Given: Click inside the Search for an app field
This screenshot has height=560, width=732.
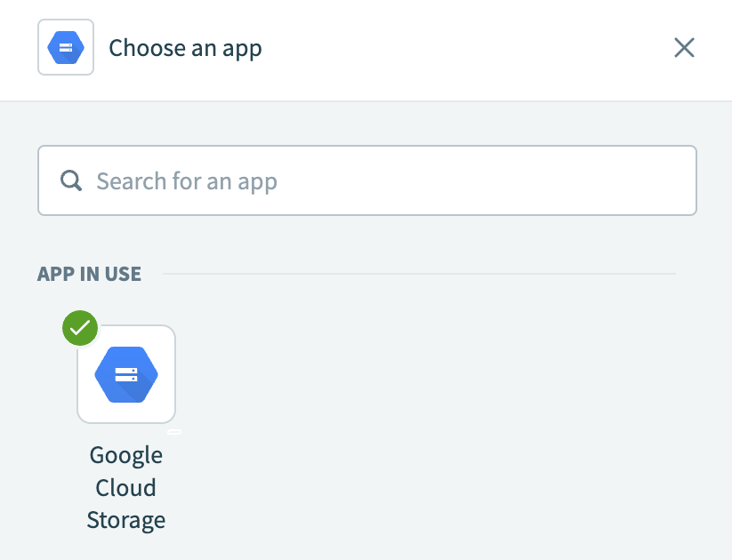Looking at the screenshot, I should tap(366, 180).
